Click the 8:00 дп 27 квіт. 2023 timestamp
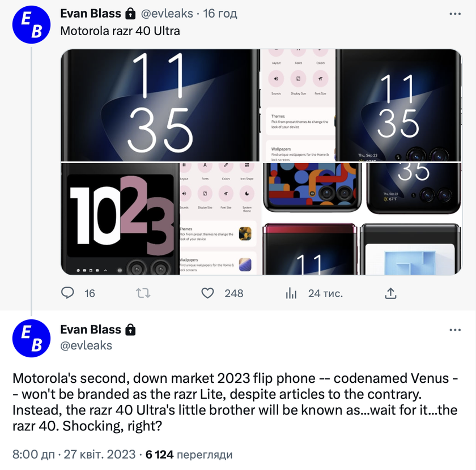This screenshot has width=476, height=470. 74,455
